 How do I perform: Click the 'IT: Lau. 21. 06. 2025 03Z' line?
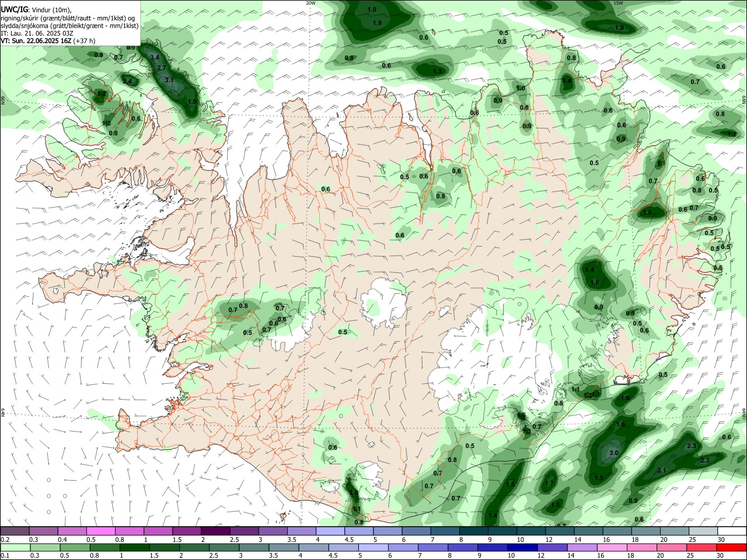(x=37, y=33)
